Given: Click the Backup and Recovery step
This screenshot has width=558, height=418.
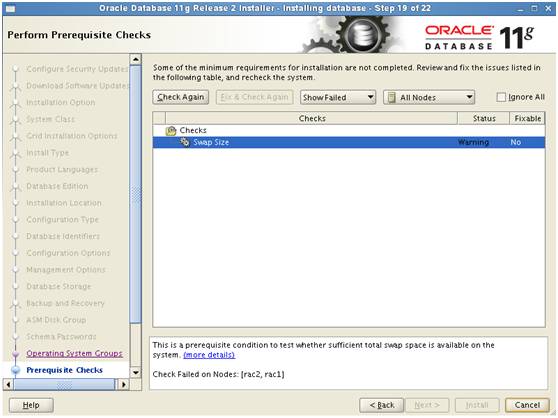Looking at the screenshot, I should [x=65, y=303].
